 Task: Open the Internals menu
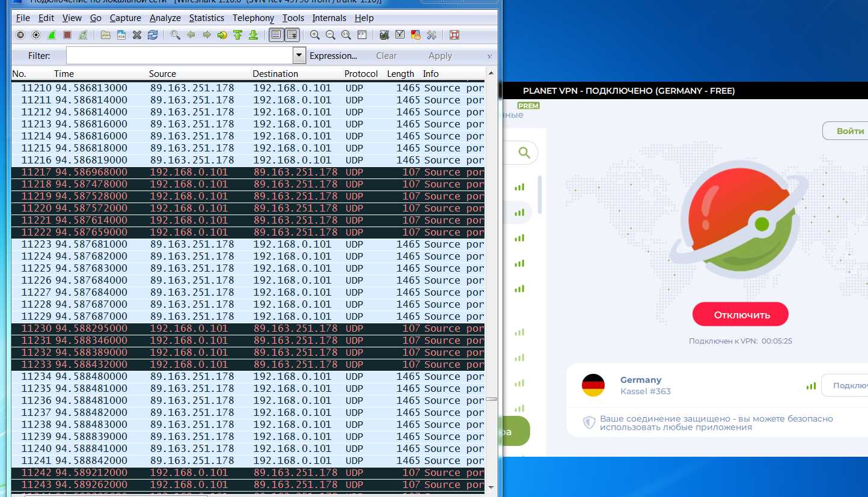[x=329, y=18]
